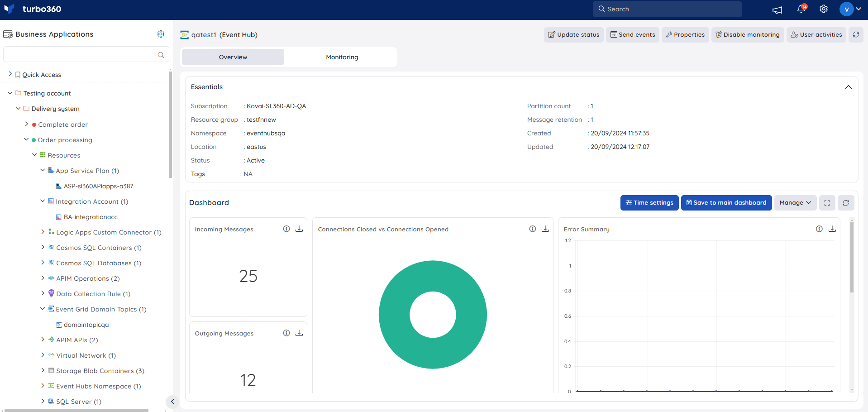
Task: Select Virtual Network (1) row
Action: 82,355
